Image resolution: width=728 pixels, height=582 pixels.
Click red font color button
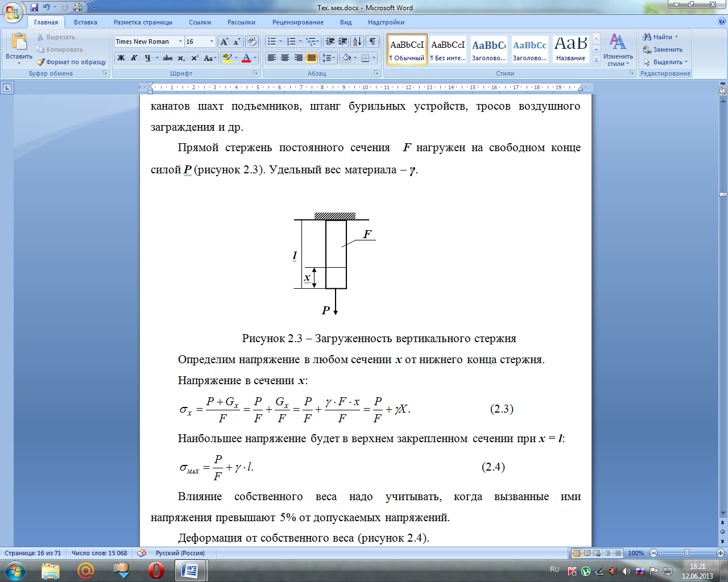point(246,58)
